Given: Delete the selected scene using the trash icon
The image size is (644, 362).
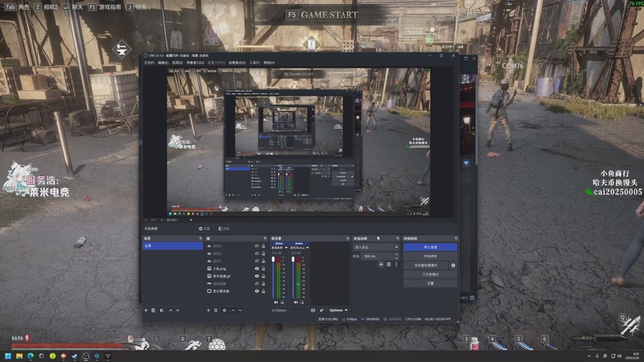Looking at the screenshot, I should click(153, 311).
